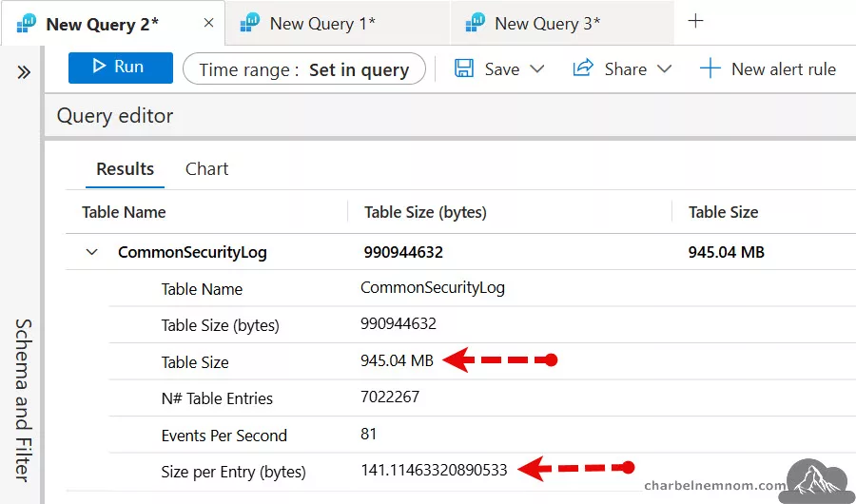Image resolution: width=856 pixels, height=504 pixels.
Task: Create a New alert rule
Action: (x=768, y=68)
